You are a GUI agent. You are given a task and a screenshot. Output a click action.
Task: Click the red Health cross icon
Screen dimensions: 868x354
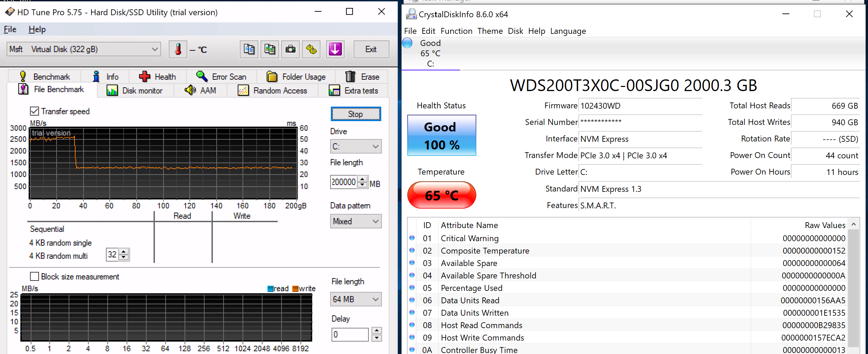pyautogui.click(x=145, y=77)
